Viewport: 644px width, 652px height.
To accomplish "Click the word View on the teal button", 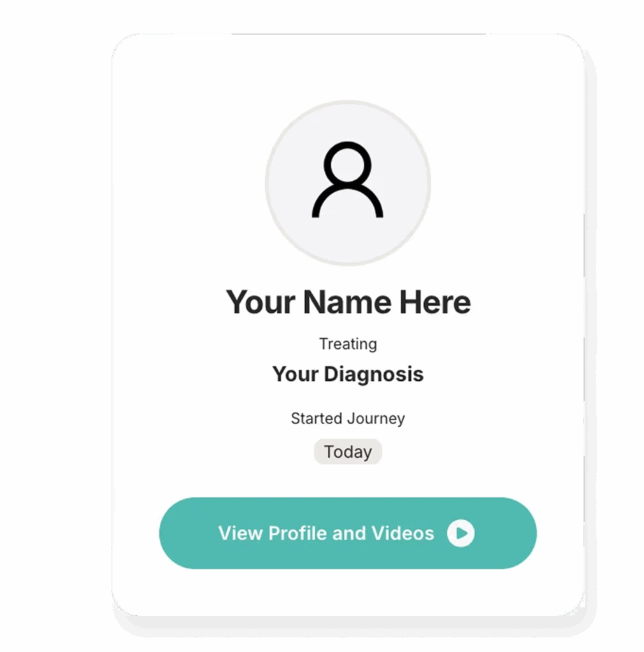I will tap(240, 533).
